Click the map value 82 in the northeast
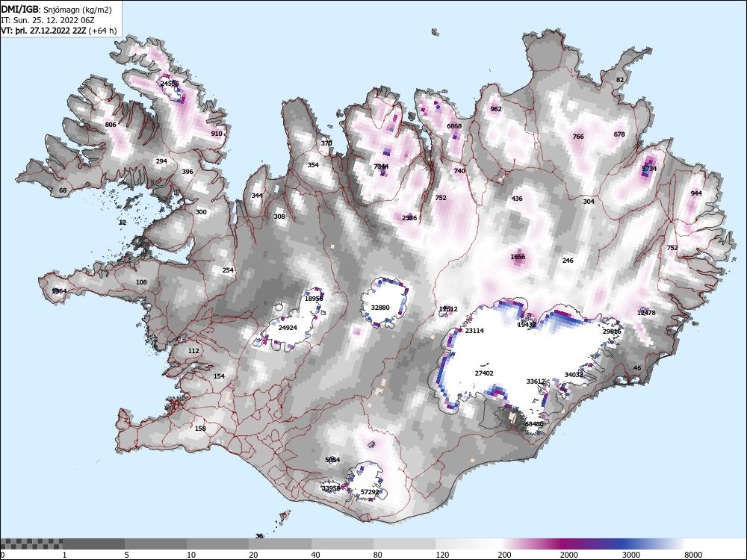Screen dimensions: 747x560 (620, 80)
